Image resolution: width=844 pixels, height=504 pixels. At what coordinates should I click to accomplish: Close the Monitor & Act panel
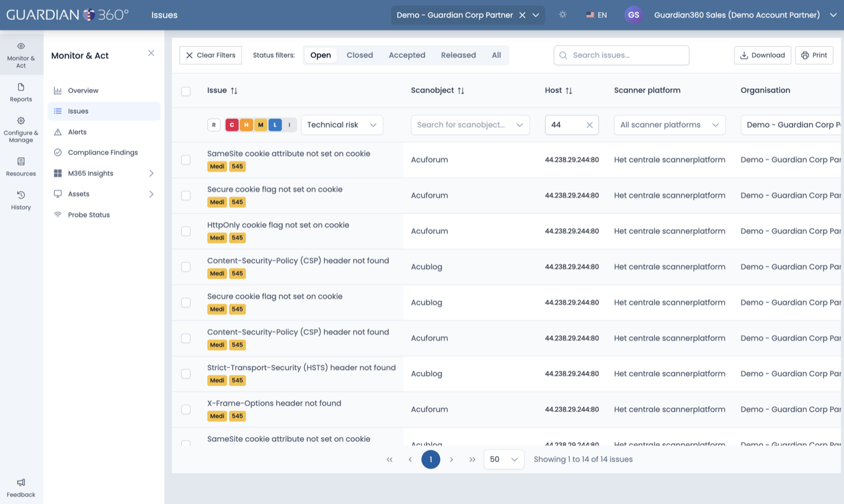click(151, 53)
